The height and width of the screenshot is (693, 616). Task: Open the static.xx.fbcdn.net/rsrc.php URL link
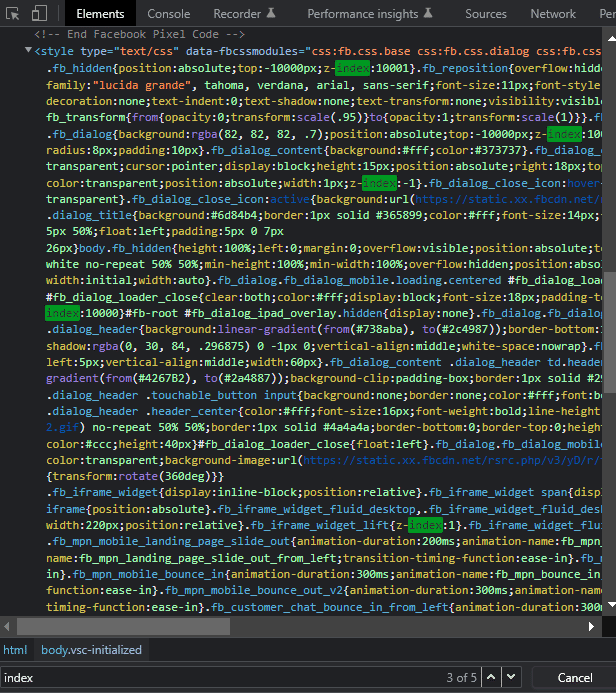(x=452, y=460)
